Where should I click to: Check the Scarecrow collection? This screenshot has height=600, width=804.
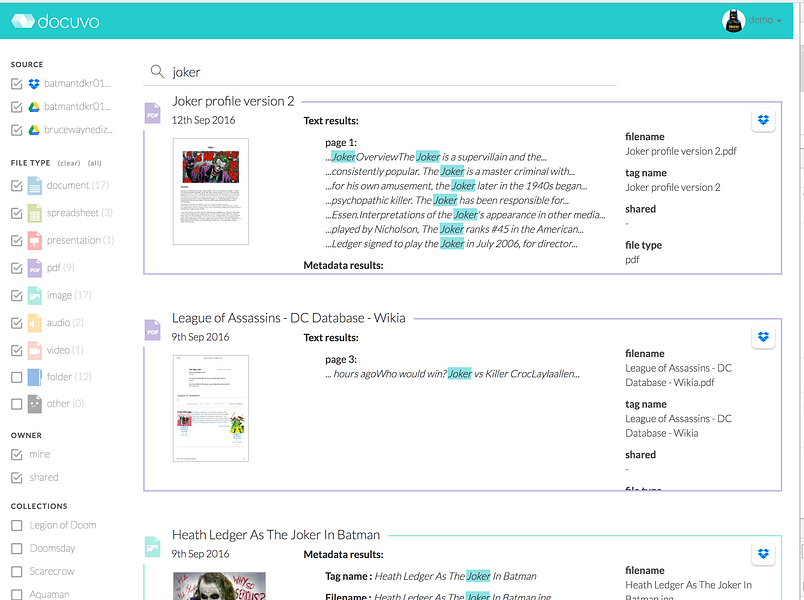coord(16,572)
